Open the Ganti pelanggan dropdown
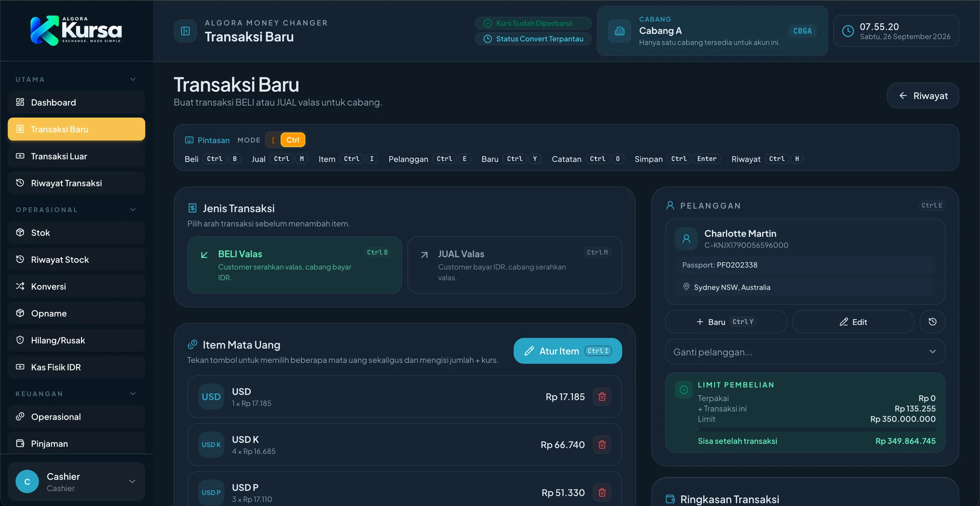Screen dimensions: 980x506 [805, 352]
